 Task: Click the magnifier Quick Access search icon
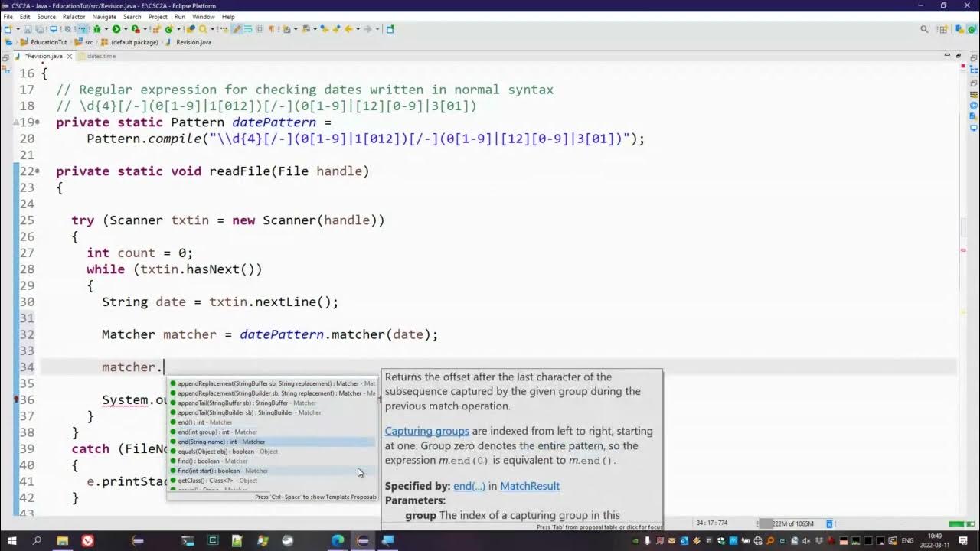click(925, 29)
